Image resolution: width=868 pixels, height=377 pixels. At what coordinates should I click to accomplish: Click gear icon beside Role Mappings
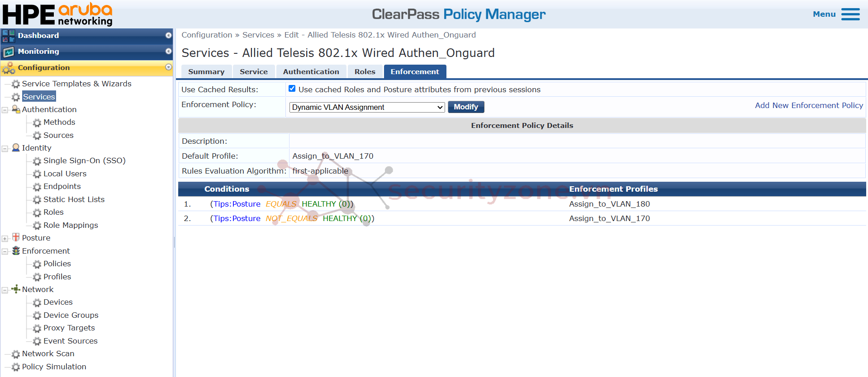pyautogui.click(x=37, y=226)
